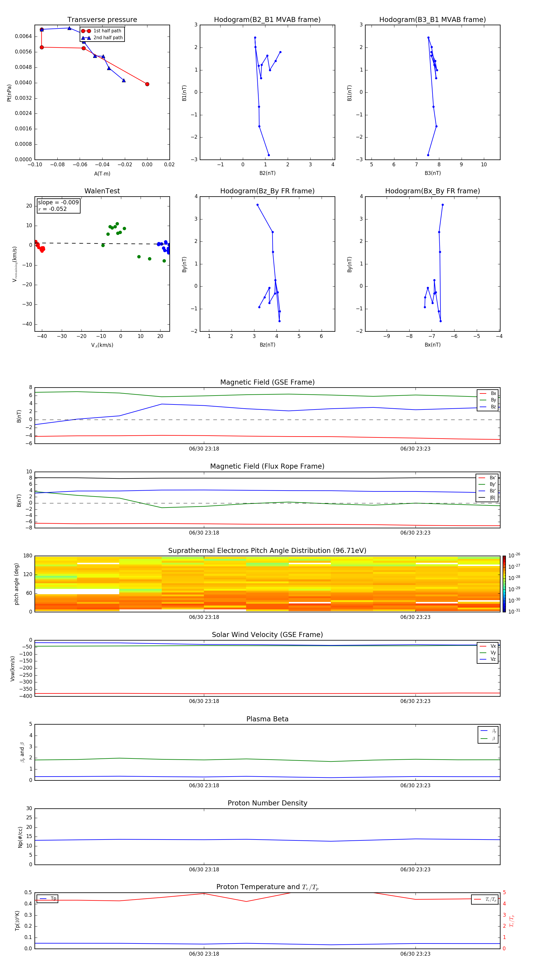The height and width of the screenshot is (980, 535).
Task: Click the 'Transverse pressure' plot title
Action: coord(102,19)
